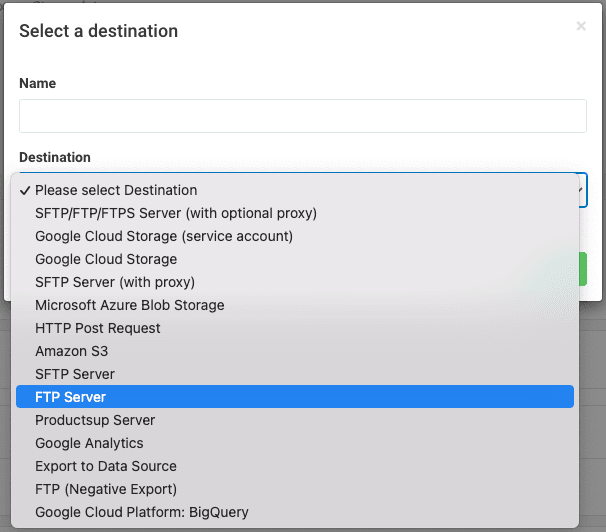This screenshot has width=606, height=532.
Task: Select plain Google Cloud Storage option
Action: click(x=106, y=259)
